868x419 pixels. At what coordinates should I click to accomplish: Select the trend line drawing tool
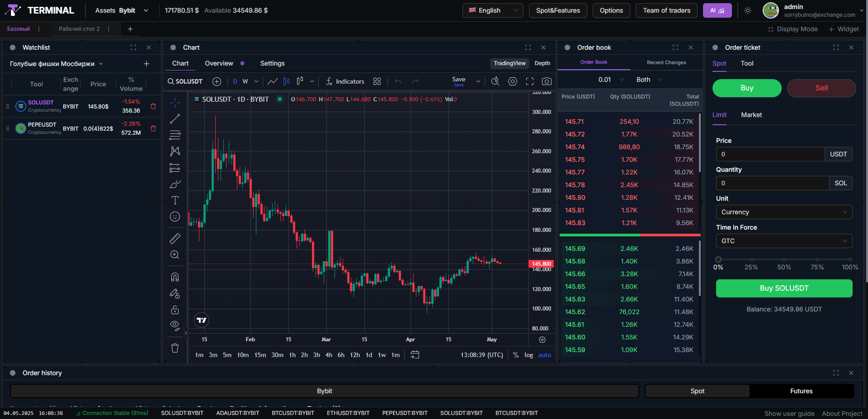pos(175,119)
